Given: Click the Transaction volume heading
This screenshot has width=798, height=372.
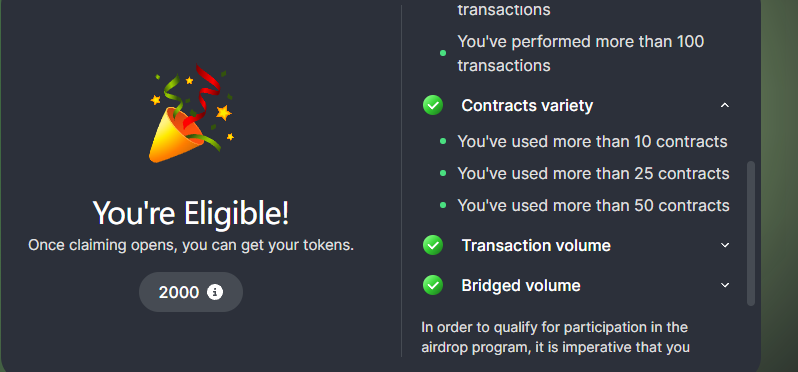Looking at the screenshot, I should [x=536, y=245].
